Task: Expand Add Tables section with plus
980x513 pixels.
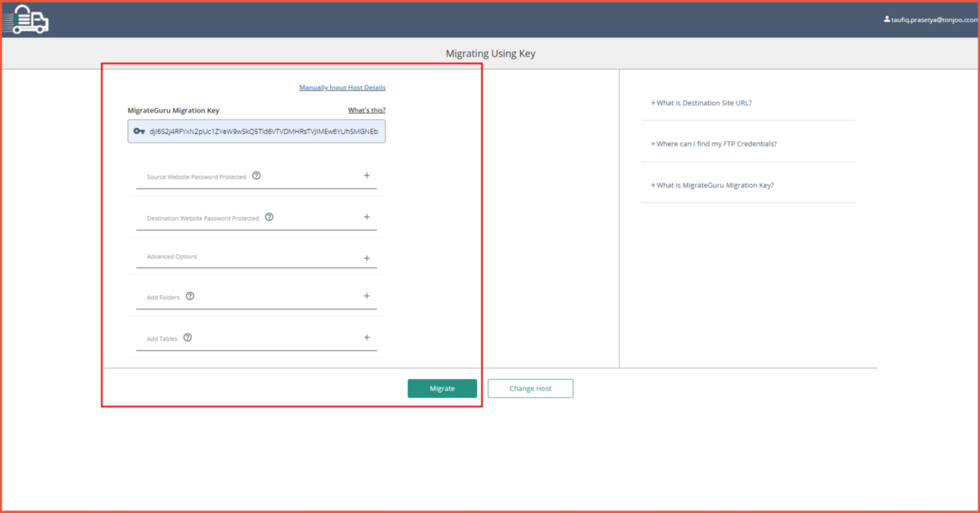Action: tap(367, 337)
